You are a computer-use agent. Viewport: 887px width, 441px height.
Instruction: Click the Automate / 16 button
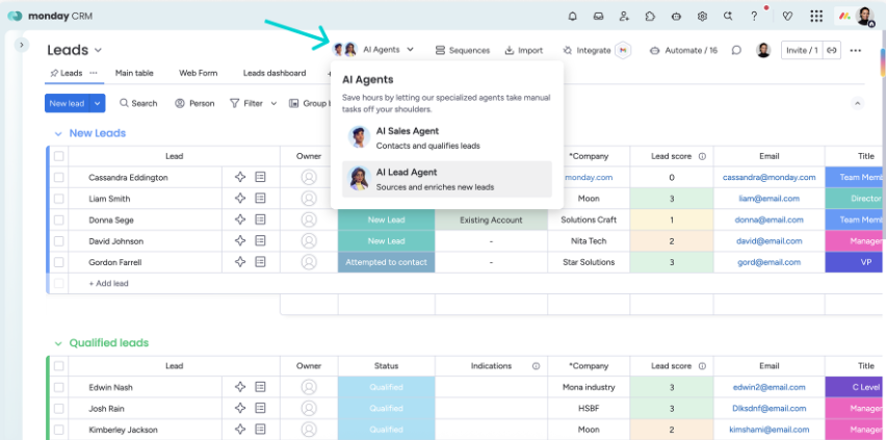pos(684,50)
